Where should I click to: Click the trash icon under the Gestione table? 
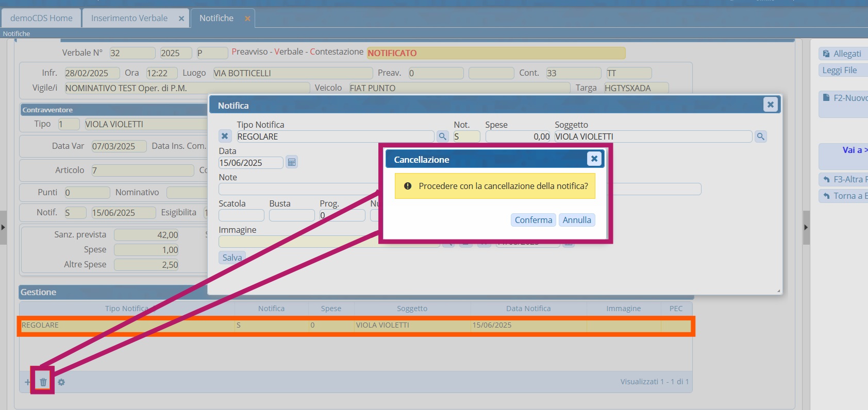coord(43,382)
